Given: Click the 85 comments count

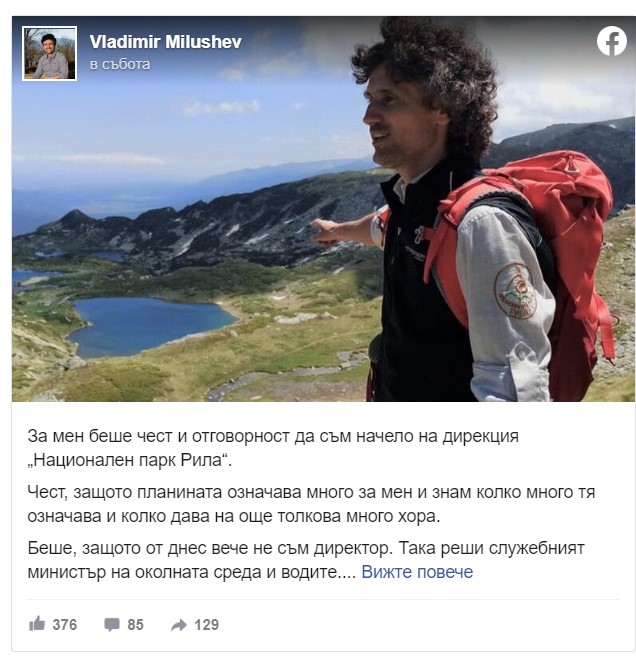Looking at the screenshot, I should coord(135,624).
